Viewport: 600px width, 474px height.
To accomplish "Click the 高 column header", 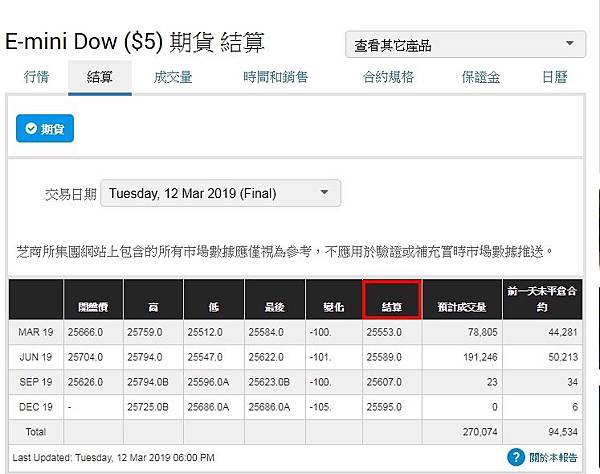I will pyautogui.click(x=153, y=300).
